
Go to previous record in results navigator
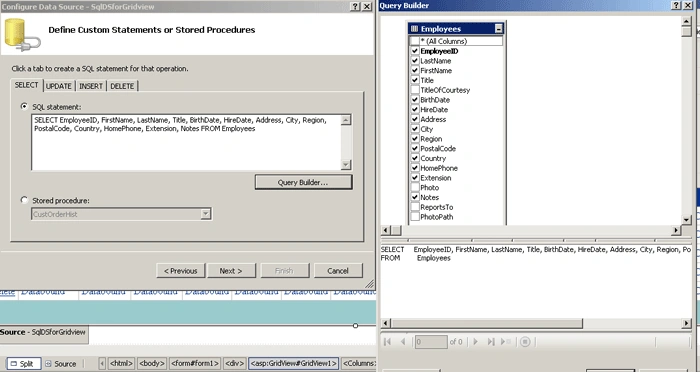pos(403,342)
